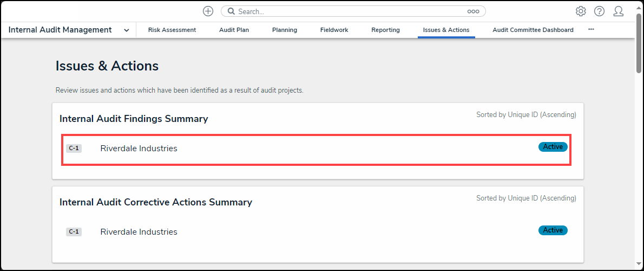Select the Fieldwork tab
The width and height of the screenshot is (644, 271).
pos(334,30)
